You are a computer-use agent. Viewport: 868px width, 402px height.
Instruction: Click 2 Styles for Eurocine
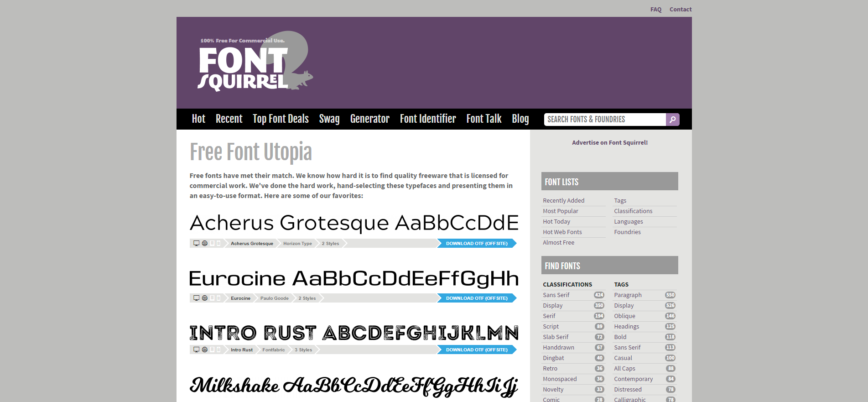pyautogui.click(x=307, y=298)
